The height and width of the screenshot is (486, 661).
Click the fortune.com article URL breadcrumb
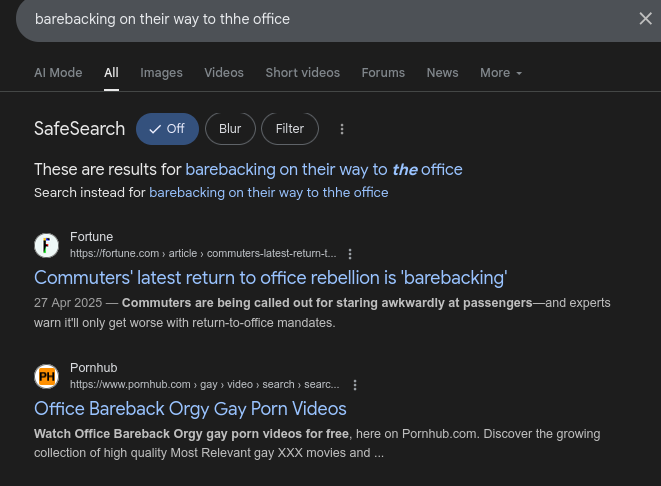[203, 253]
